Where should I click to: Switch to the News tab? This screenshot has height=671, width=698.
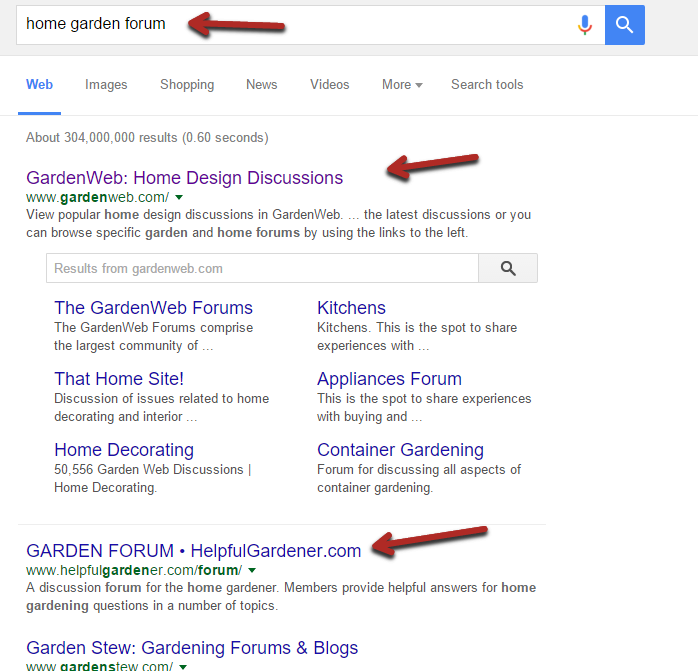point(262,85)
